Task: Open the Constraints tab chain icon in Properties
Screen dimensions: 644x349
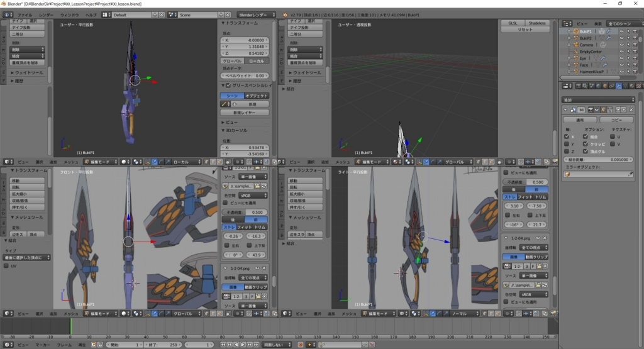Action: pyautogui.click(x=612, y=86)
